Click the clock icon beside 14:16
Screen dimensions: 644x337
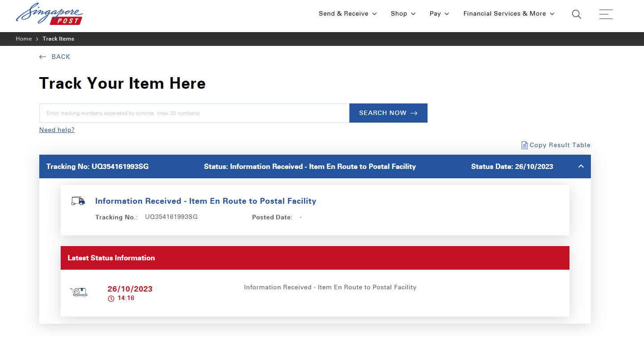point(111,299)
